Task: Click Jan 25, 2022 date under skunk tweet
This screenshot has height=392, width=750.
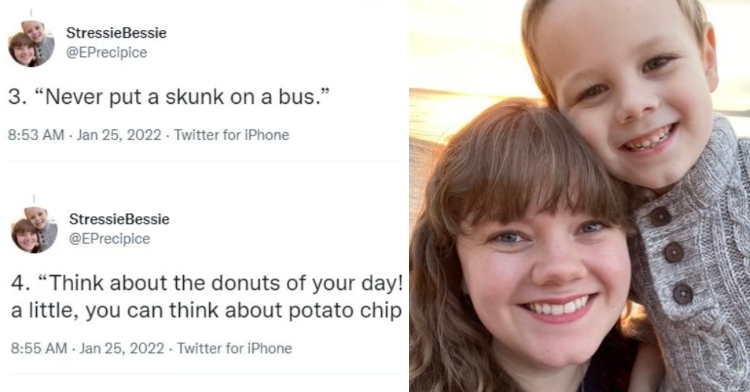Action: click(x=119, y=135)
